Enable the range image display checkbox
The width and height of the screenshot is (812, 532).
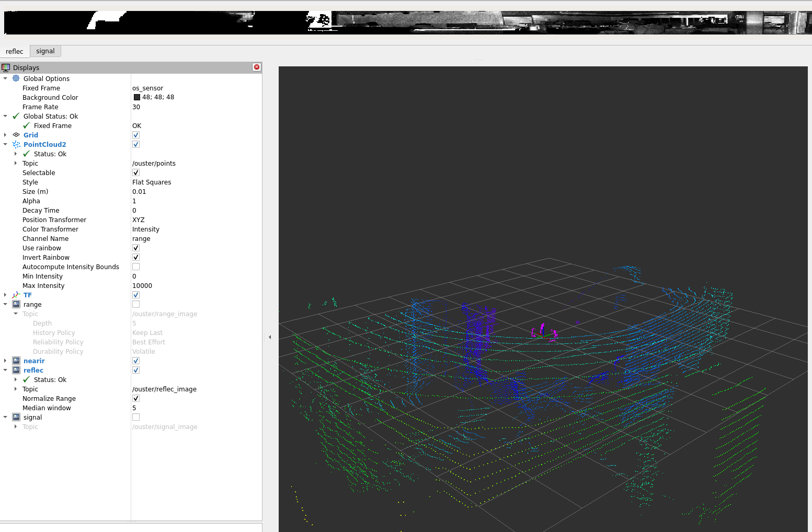[136, 304]
